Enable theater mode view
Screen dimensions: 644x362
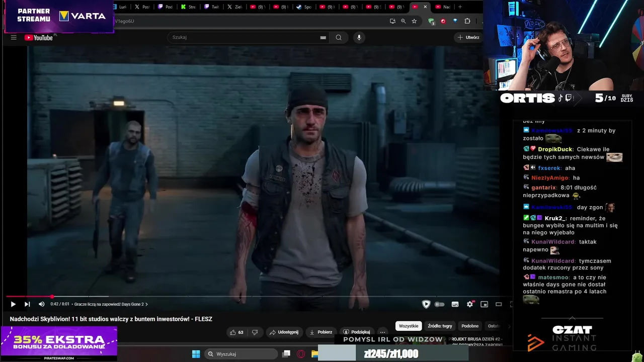[x=499, y=304]
